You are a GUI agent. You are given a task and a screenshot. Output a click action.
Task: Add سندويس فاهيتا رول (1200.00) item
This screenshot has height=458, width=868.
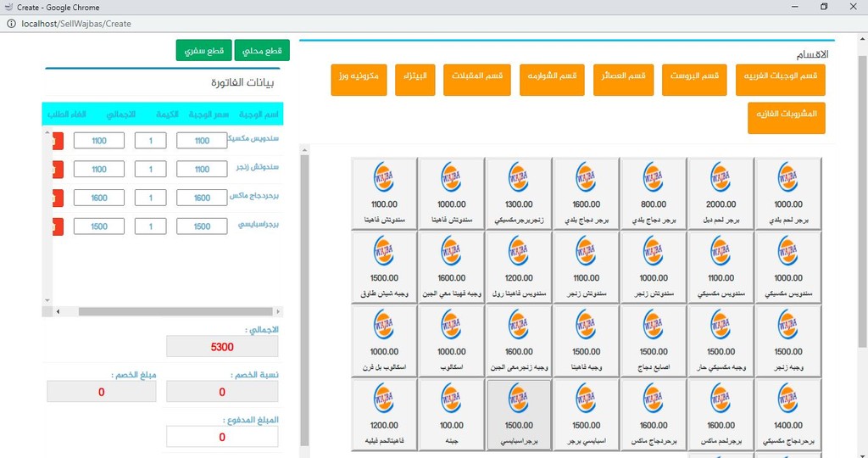click(518, 267)
